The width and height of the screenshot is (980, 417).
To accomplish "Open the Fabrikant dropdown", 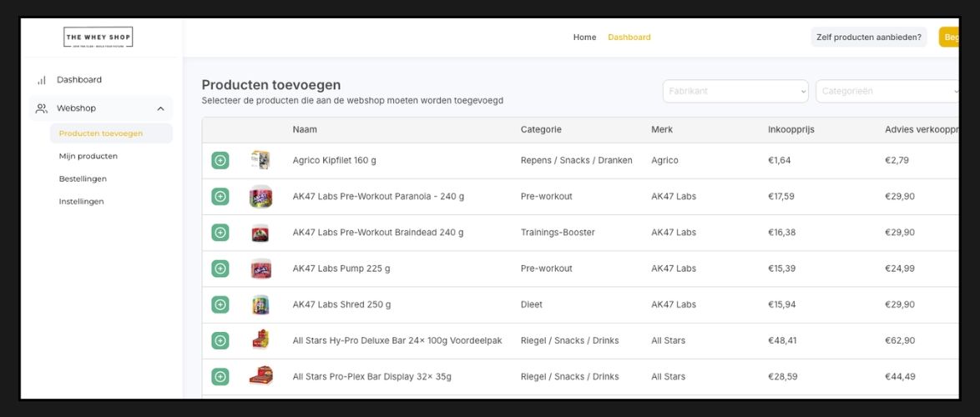I will click(x=735, y=91).
